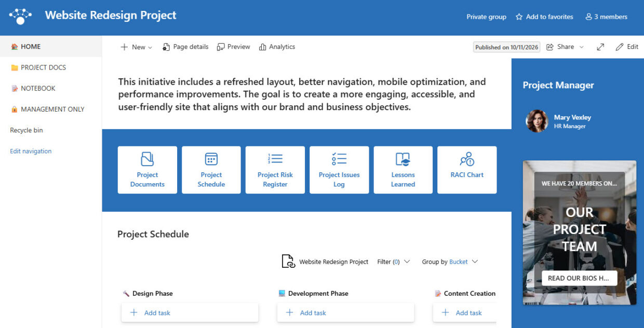Open page Analytics
This screenshot has width=644, height=328.
(x=277, y=47)
